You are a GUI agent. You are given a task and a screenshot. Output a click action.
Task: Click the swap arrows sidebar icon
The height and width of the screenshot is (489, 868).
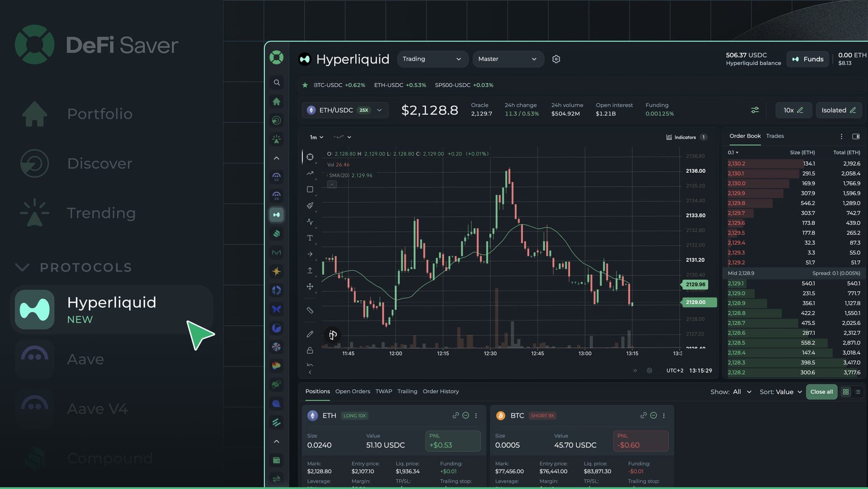coord(276,479)
